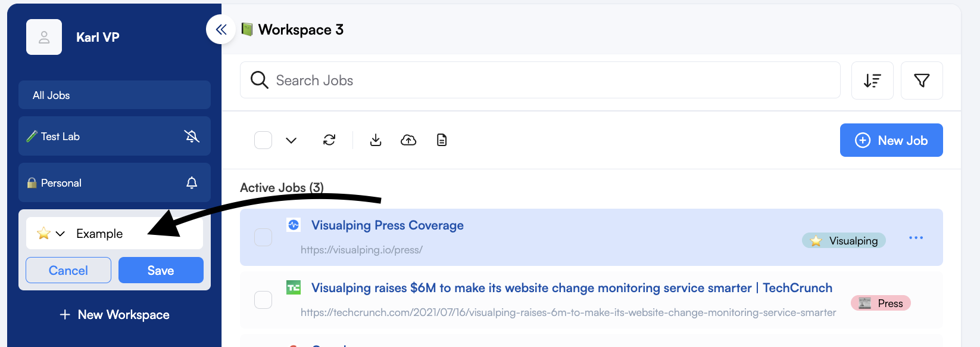This screenshot has height=347, width=980.
Task: Expand the bulk selection dropdown arrow
Action: click(291, 140)
